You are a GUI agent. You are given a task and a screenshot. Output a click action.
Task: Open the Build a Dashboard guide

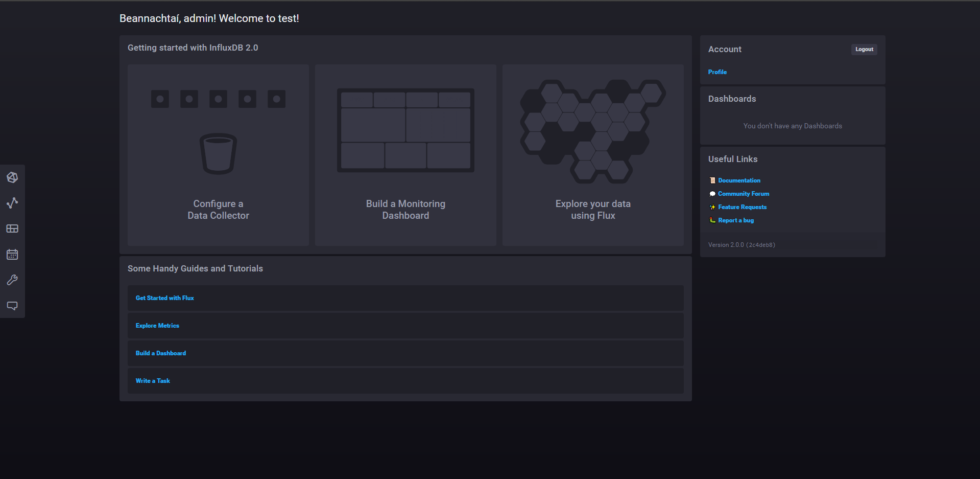(160, 353)
